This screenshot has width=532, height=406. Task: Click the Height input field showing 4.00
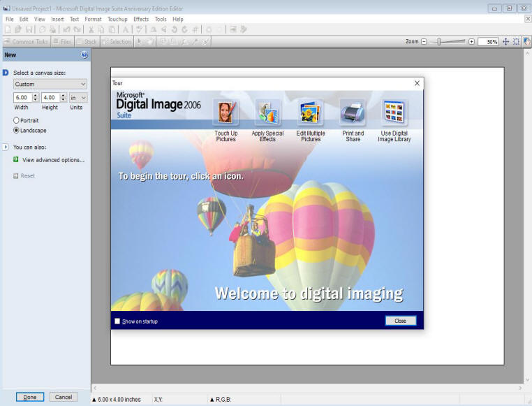coord(51,97)
